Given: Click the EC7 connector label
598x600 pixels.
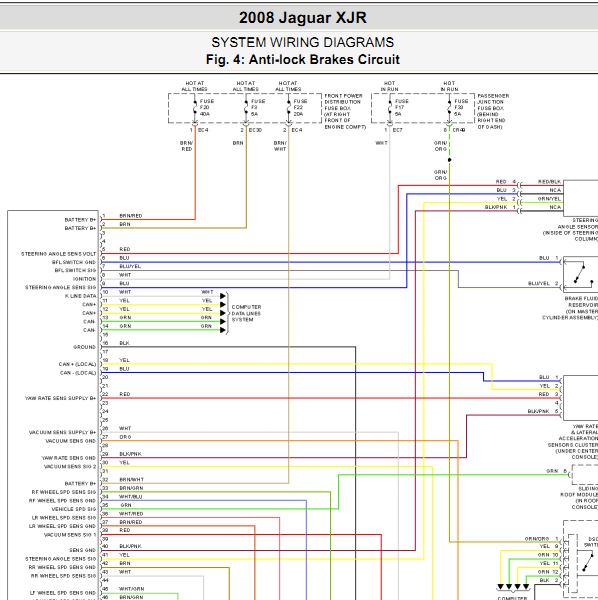Looking at the screenshot, I should [x=398, y=130].
